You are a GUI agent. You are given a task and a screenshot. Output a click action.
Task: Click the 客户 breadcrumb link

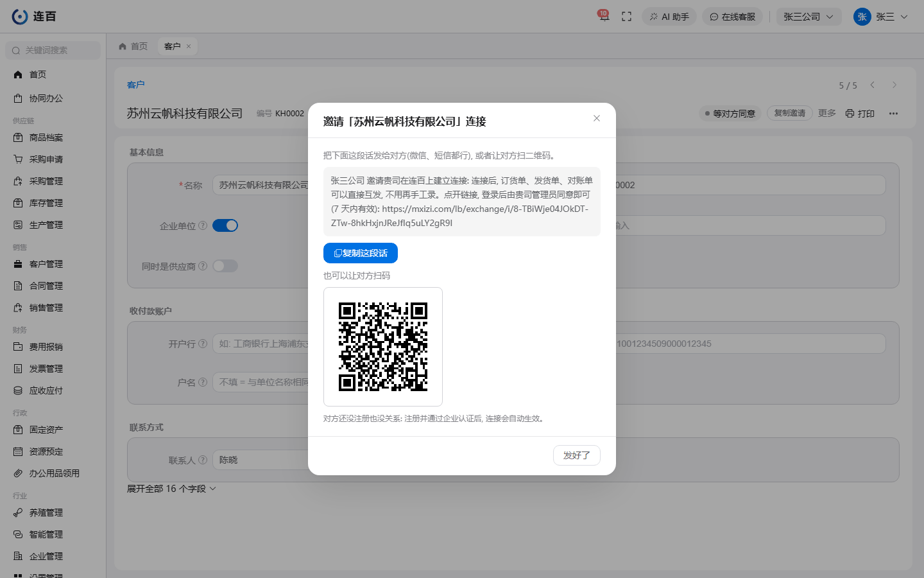(135, 85)
